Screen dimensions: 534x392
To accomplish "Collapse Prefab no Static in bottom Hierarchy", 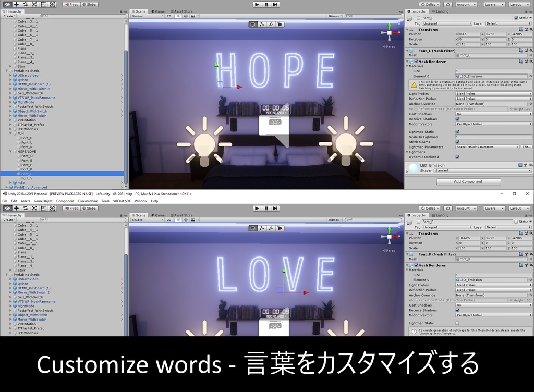I will 6,275.
